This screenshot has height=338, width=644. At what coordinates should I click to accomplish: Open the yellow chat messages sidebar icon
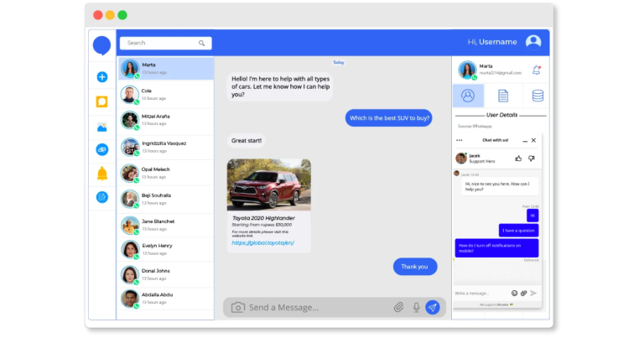coord(101,101)
